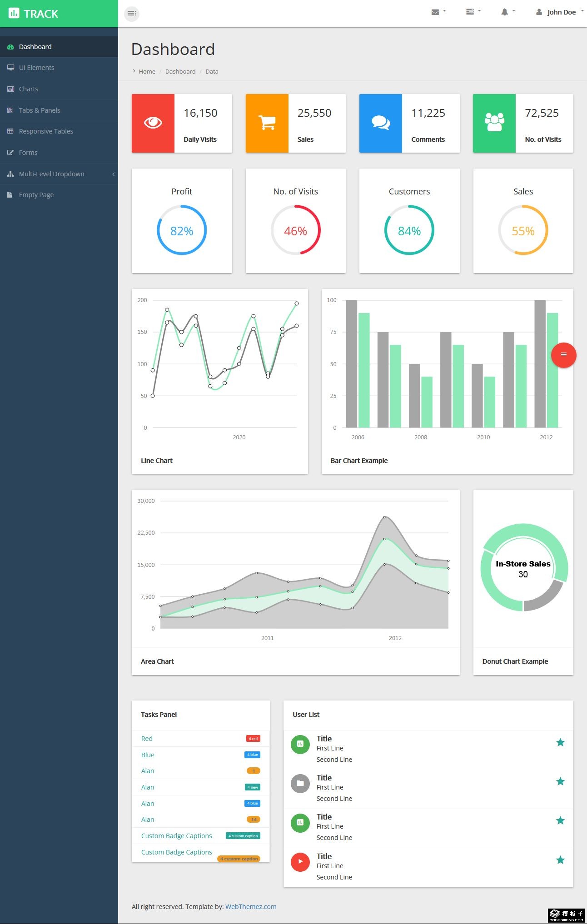Toggle the star on the second user entry
Viewport: 587px width, 924px height.
point(560,781)
